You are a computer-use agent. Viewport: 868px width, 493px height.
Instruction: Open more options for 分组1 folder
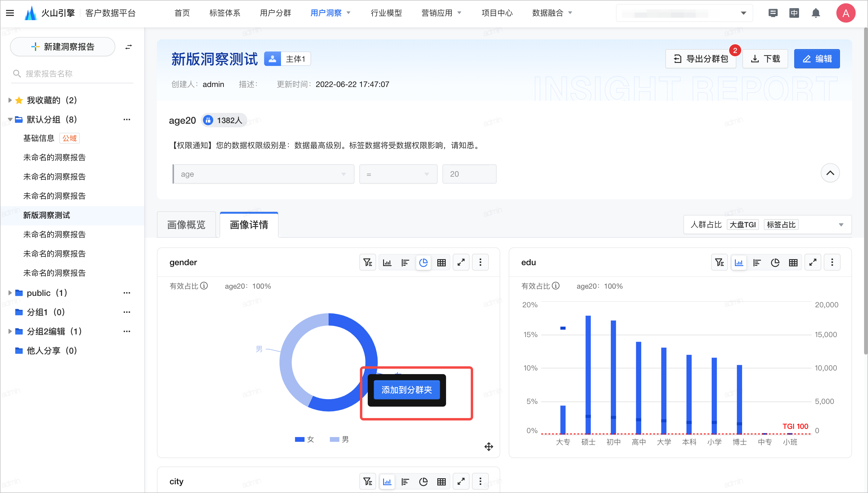[127, 312]
